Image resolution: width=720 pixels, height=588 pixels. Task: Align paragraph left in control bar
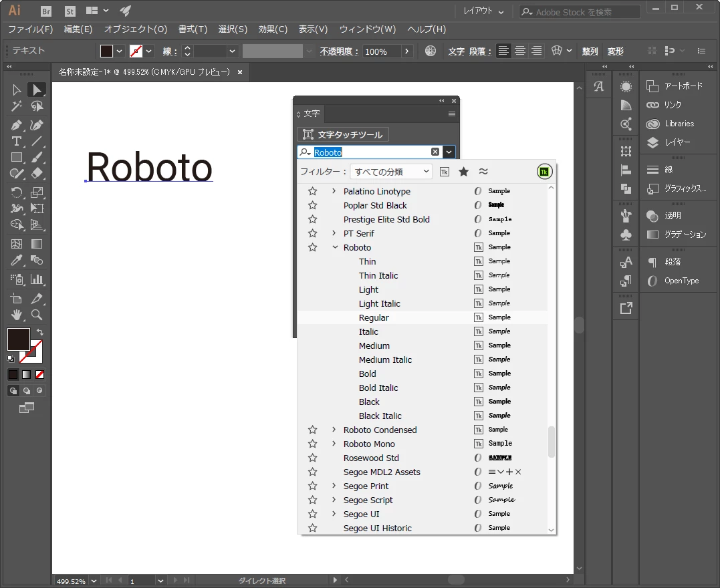click(503, 51)
